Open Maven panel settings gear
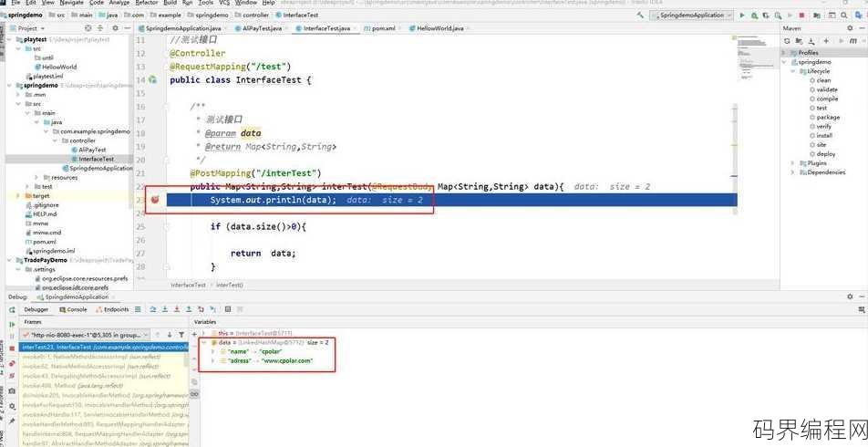Viewport: 868px width, 447px height. pos(850,28)
